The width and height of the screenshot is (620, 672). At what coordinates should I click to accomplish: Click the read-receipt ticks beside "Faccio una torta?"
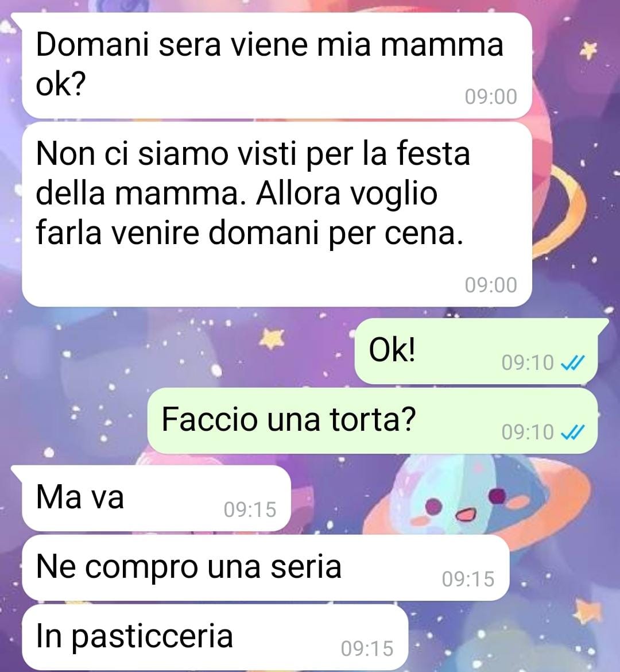(572, 432)
